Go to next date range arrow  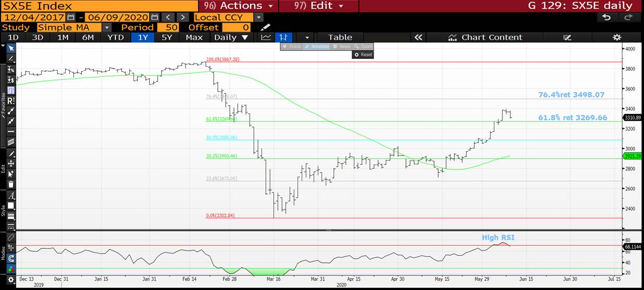pos(182,17)
